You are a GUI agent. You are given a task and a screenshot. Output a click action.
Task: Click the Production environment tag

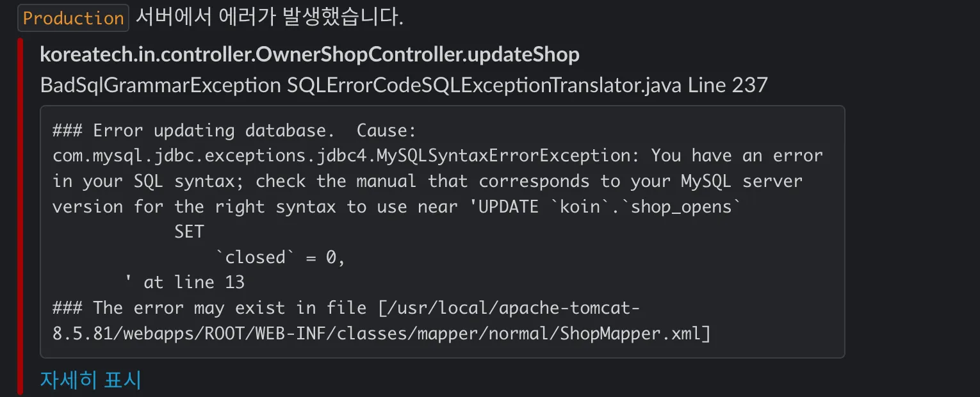point(73,18)
